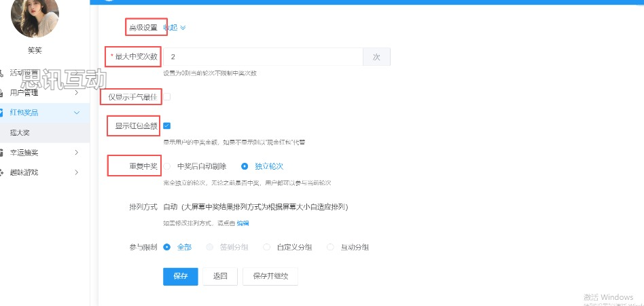Select 中奖后自动剔除 radio option
The height and width of the screenshot is (306, 644).
(167, 166)
